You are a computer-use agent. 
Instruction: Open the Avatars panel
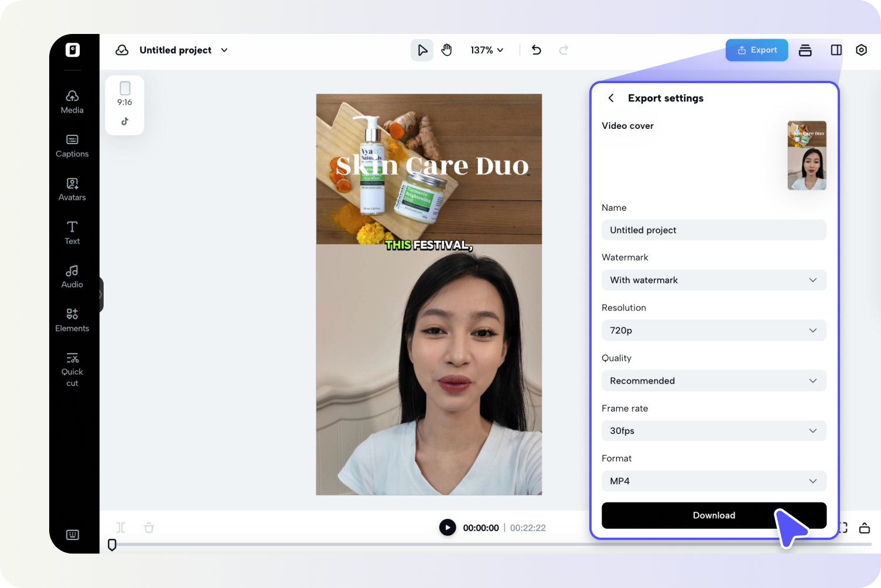(x=72, y=189)
